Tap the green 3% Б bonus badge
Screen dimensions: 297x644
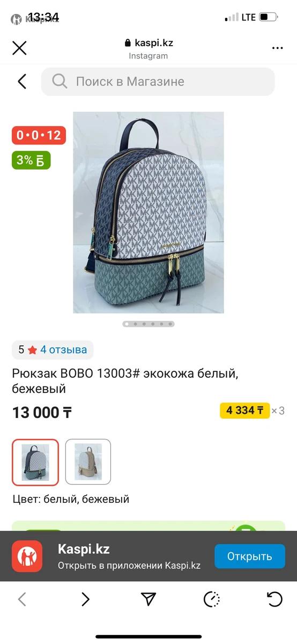[32, 160]
